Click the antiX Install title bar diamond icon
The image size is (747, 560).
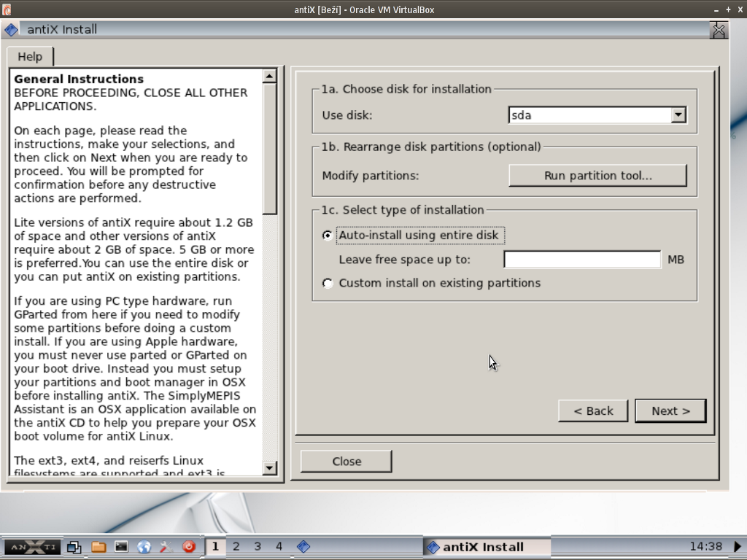12,29
